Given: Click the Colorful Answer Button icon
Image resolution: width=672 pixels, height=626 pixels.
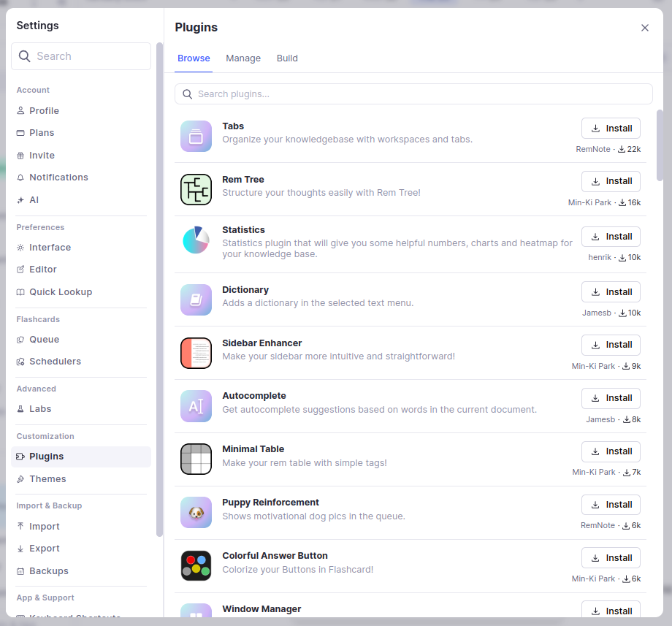Looking at the screenshot, I should point(196,566).
